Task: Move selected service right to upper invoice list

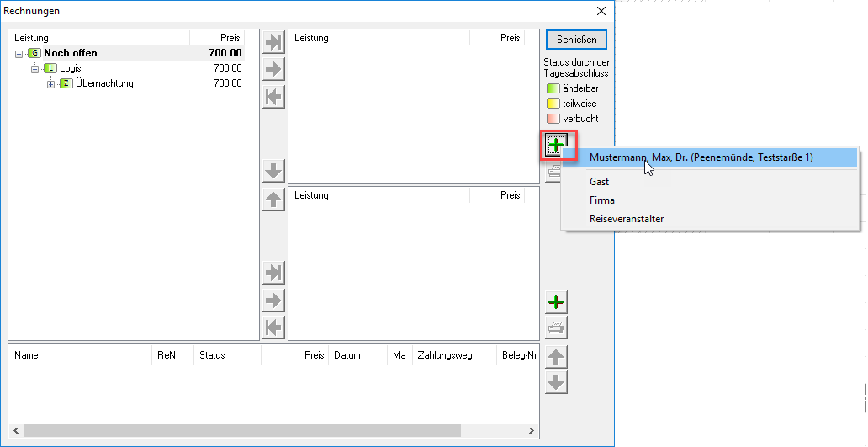Action: (x=273, y=69)
